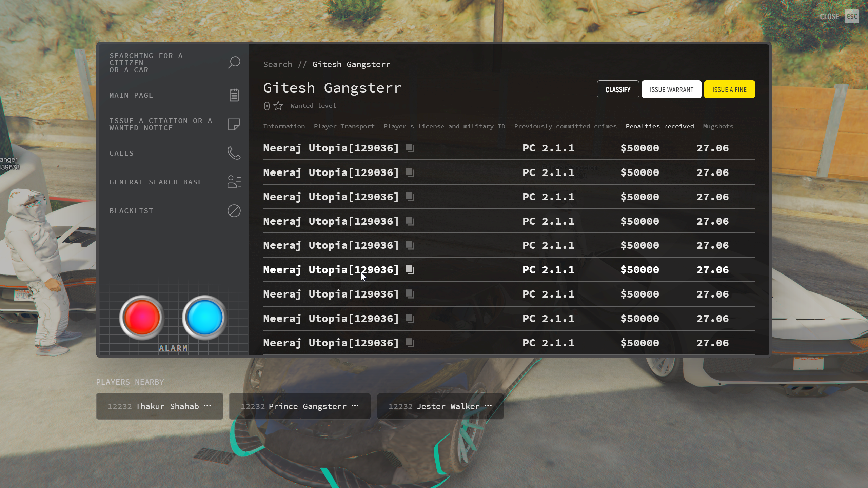
Task: Open Blacklist via the prohibited-circle icon
Action: [234, 211]
